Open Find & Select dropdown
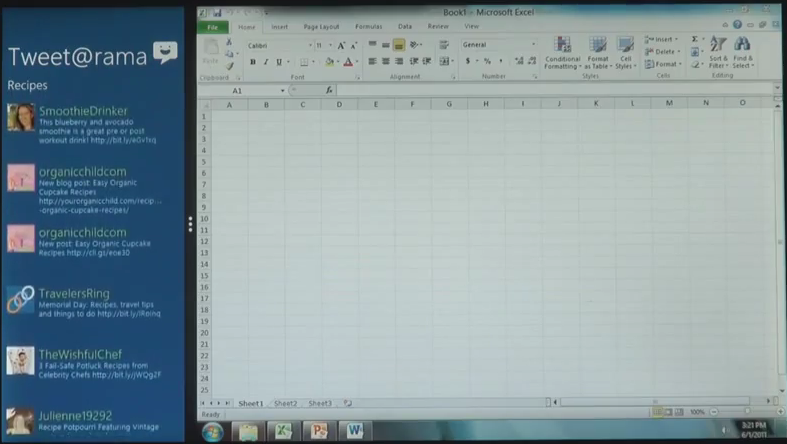The image size is (787, 444). tap(743, 52)
